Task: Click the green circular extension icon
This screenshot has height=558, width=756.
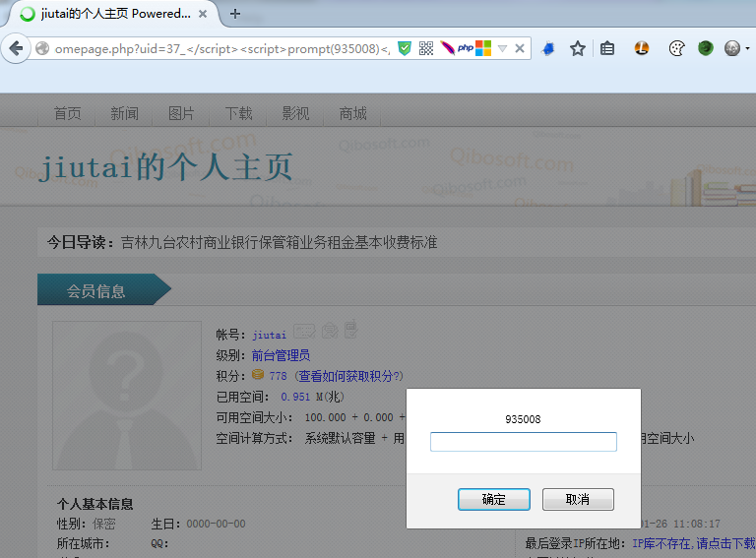Action: [706, 48]
